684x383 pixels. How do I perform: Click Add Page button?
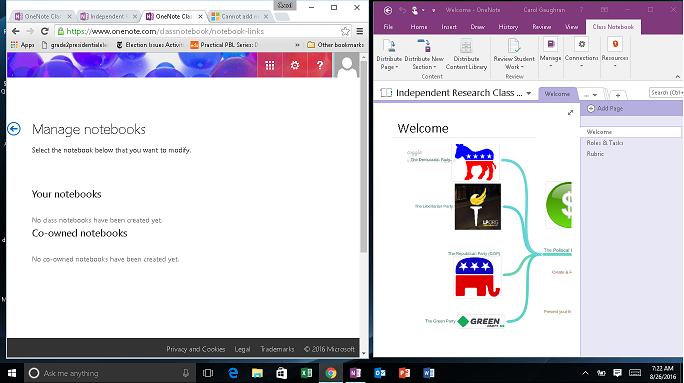coord(605,108)
